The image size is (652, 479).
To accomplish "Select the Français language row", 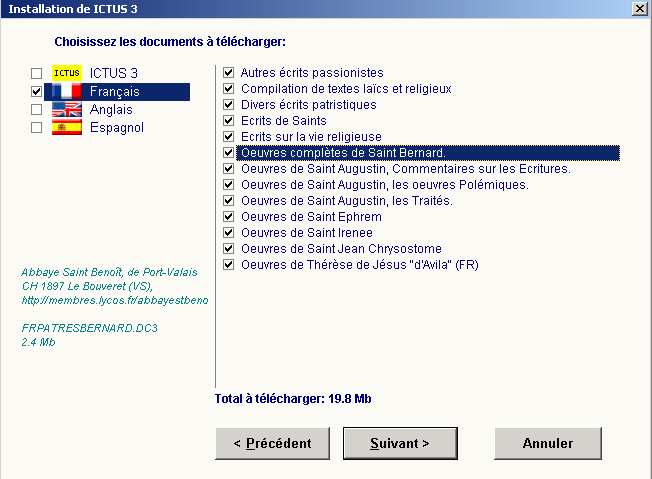I will pyautogui.click(x=117, y=91).
